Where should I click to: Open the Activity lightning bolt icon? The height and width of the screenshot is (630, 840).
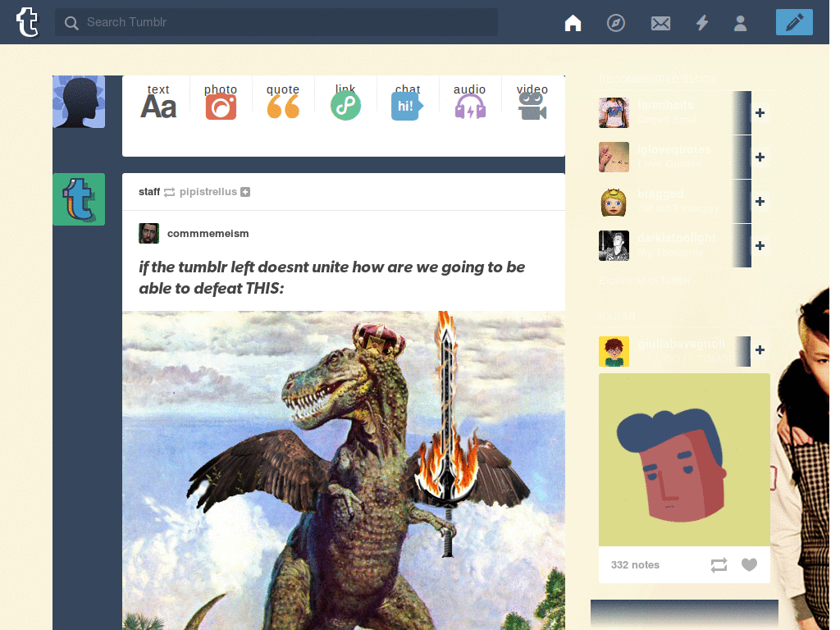click(x=702, y=23)
